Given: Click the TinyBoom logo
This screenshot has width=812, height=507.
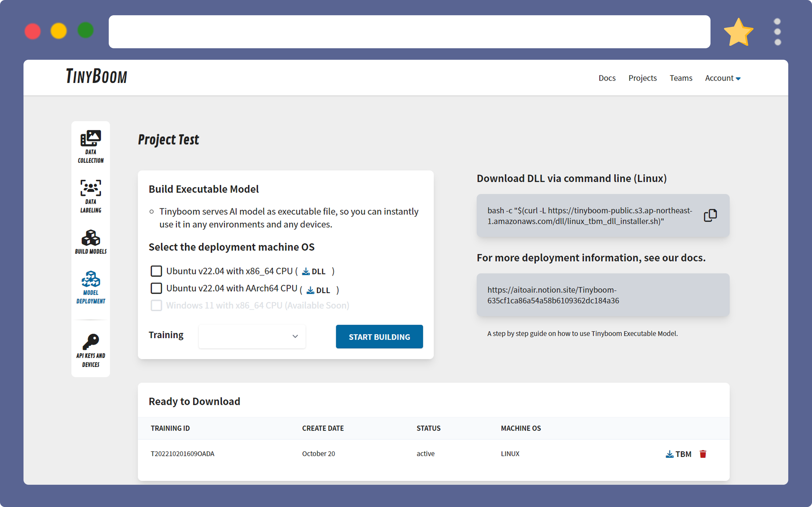Looking at the screenshot, I should tap(96, 76).
